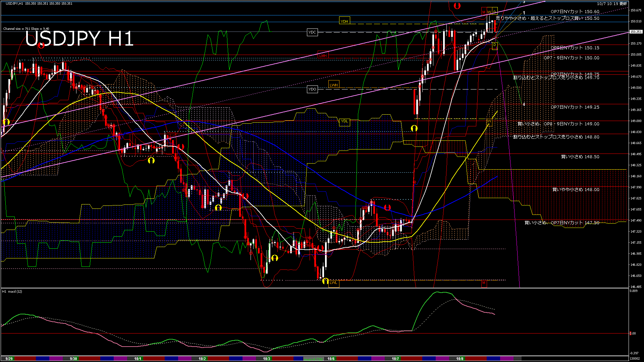Click the Channel size Slope info text

pyautogui.click(x=26, y=29)
